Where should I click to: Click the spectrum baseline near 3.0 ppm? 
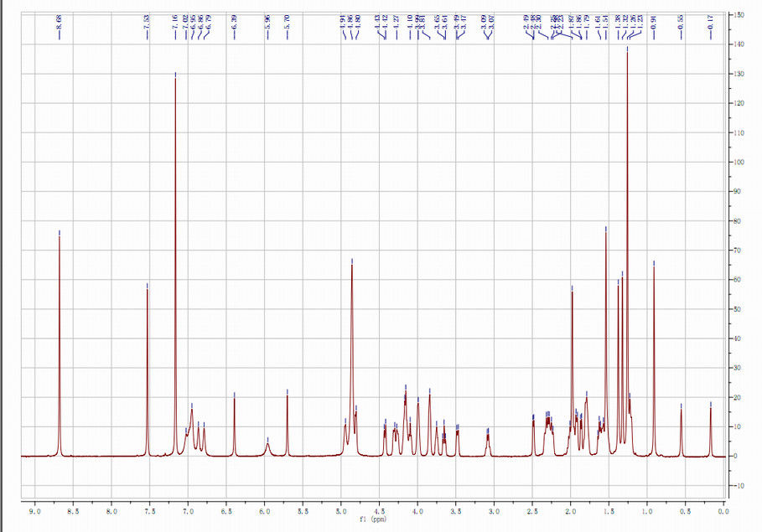pos(493,456)
